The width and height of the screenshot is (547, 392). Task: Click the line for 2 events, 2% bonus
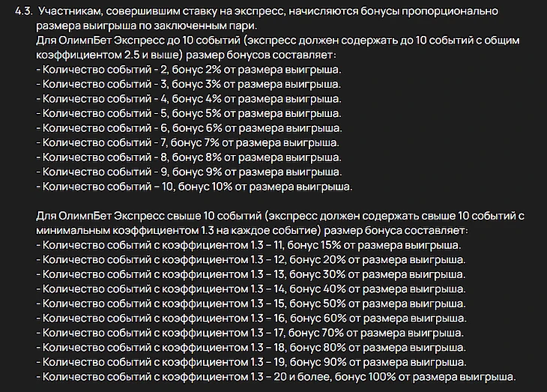pos(188,70)
